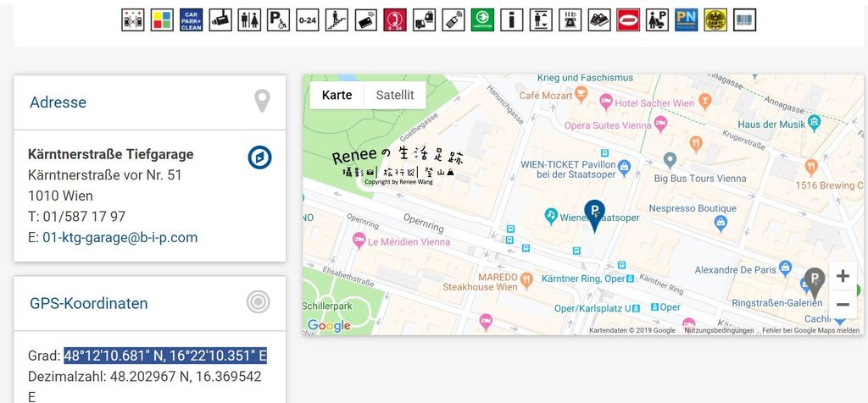The width and height of the screenshot is (868, 403).
Task: Click the blue PN Parking Network icon
Action: pyautogui.click(x=687, y=20)
